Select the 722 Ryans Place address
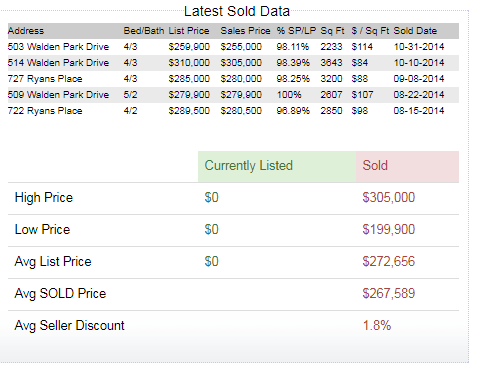The image size is (478, 368). [x=45, y=111]
